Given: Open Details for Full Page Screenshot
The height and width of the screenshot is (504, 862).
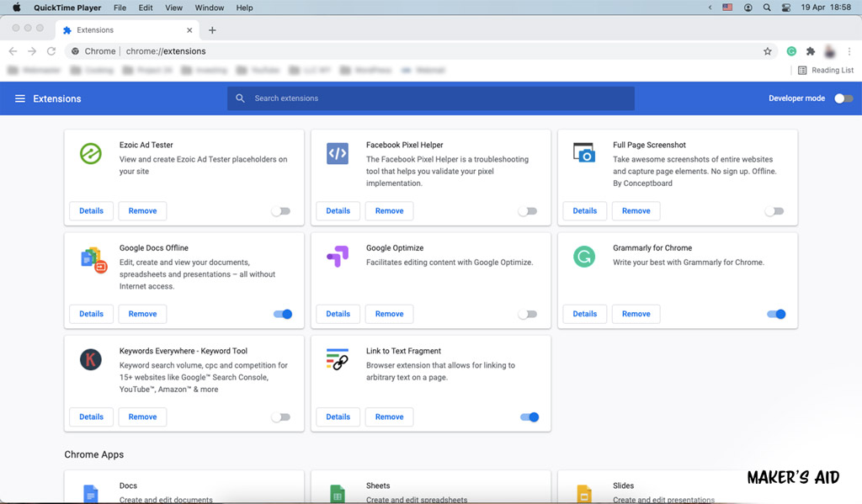Looking at the screenshot, I should (x=584, y=211).
